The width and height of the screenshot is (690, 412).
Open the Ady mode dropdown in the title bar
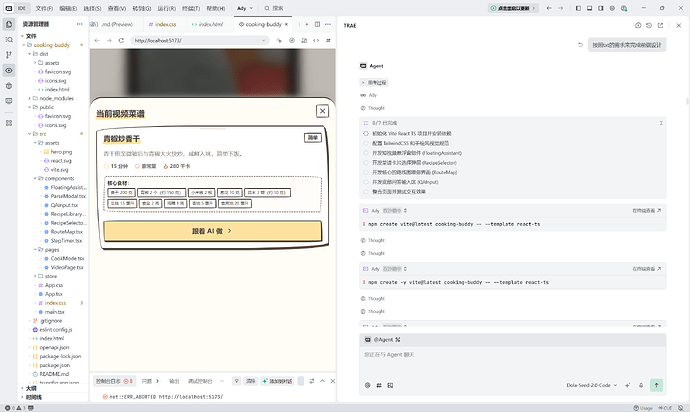point(245,8)
